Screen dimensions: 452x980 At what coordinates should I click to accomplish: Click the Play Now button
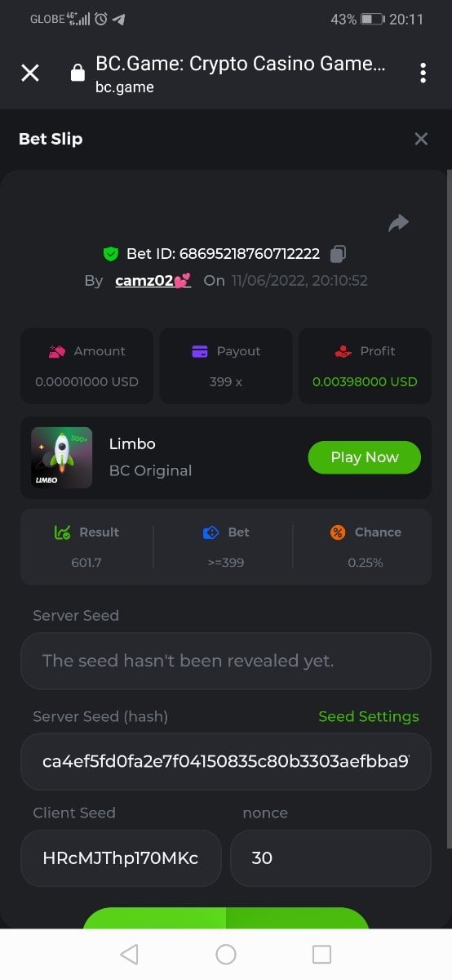pyautogui.click(x=365, y=457)
